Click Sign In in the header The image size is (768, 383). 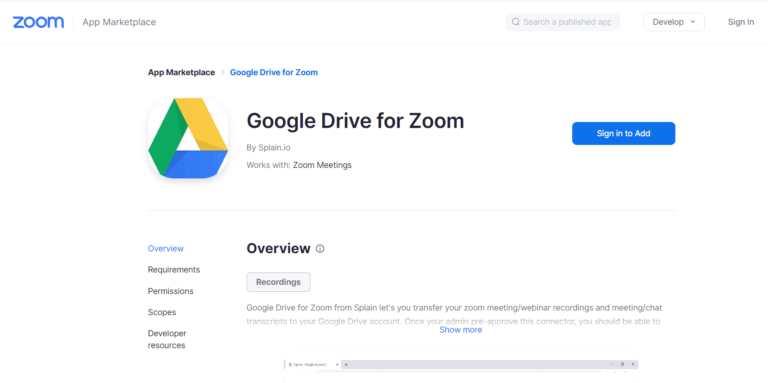pyautogui.click(x=741, y=22)
